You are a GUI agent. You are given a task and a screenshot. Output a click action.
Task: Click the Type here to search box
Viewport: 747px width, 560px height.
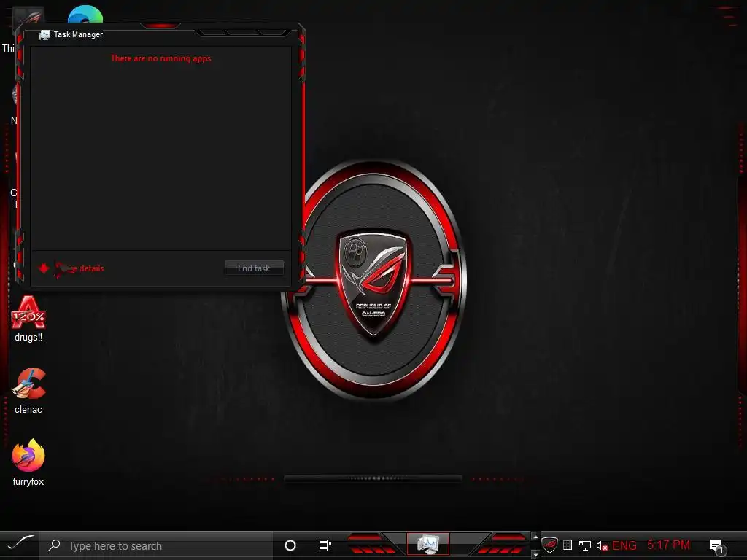(156, 545)
